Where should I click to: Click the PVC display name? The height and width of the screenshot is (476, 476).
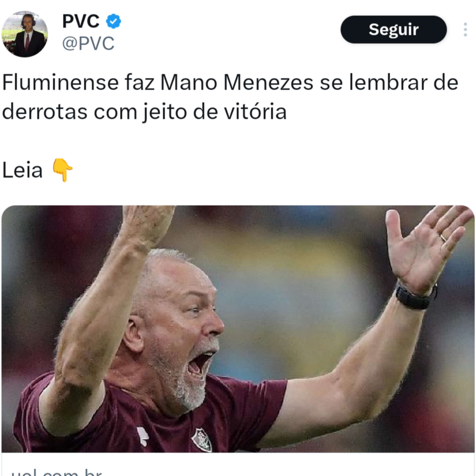[81, 21]
